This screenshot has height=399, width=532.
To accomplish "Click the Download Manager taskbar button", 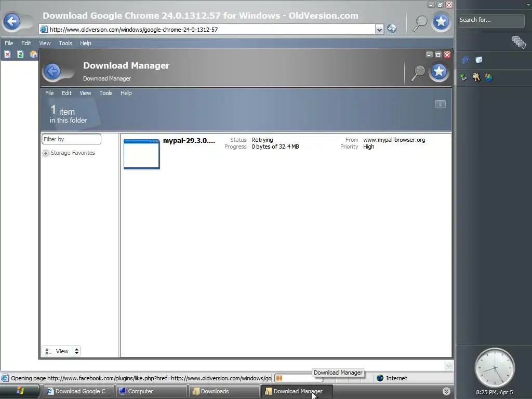I will point(297,391).
